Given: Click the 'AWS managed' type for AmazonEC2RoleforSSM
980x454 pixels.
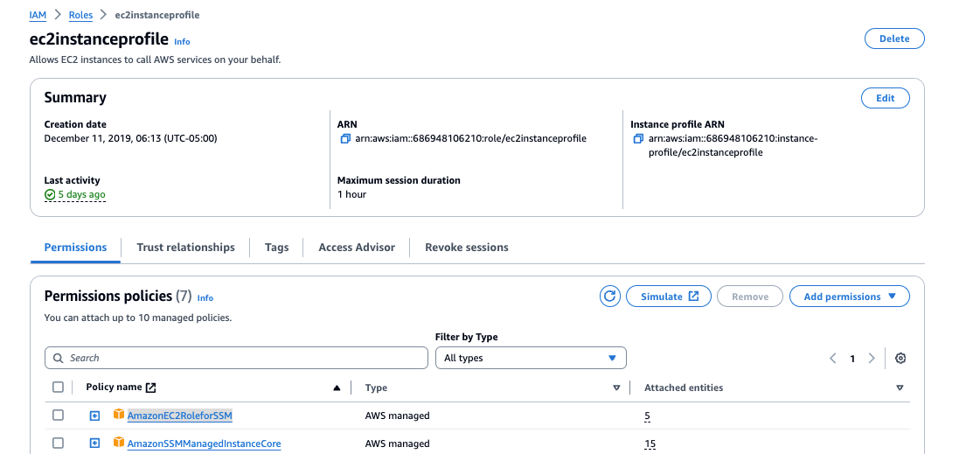Looking at the screenshot, I should pyautogui.click(x=398, y=416).
